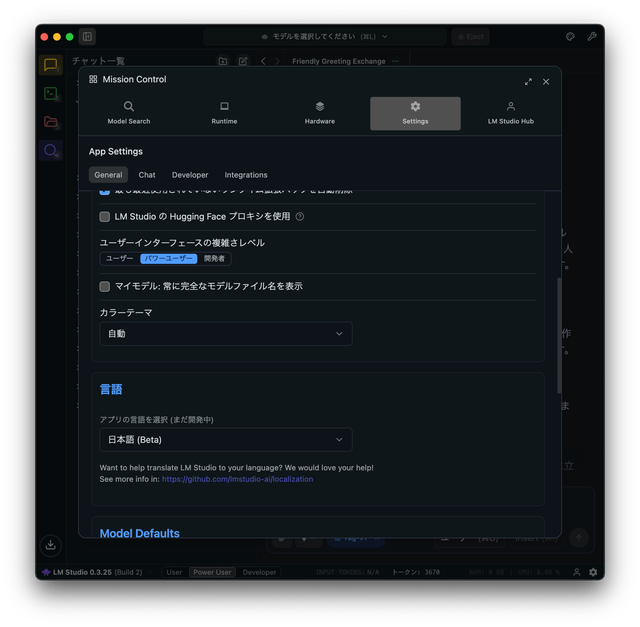Viewport: 640px width, 627px height.
Task: Select 開発者 interface complexity level
Action: 215,258
